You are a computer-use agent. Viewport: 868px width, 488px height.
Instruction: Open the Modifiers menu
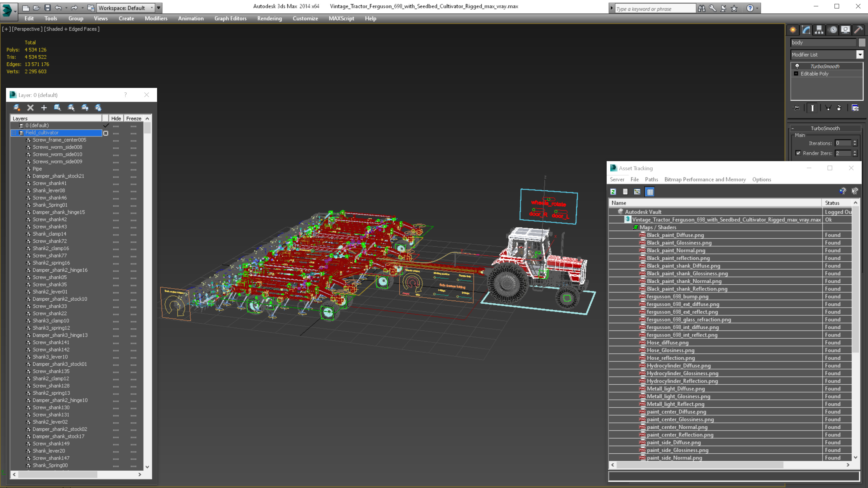tap(156, 18)
